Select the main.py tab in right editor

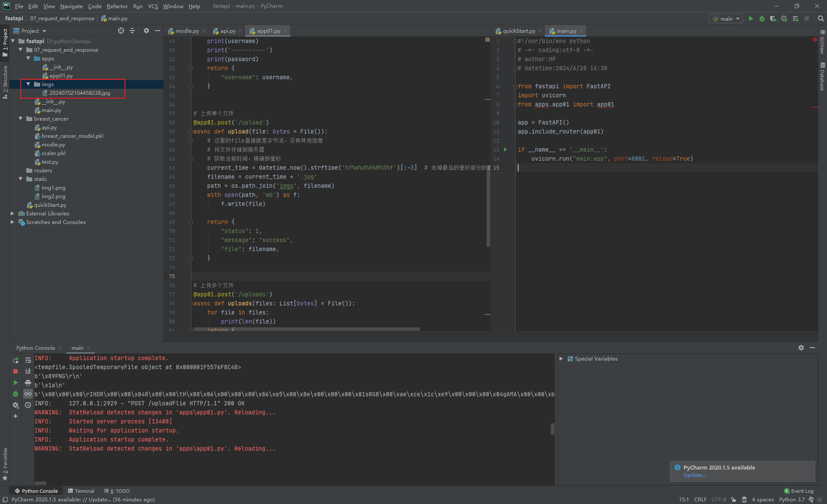[x=564, y=31]
